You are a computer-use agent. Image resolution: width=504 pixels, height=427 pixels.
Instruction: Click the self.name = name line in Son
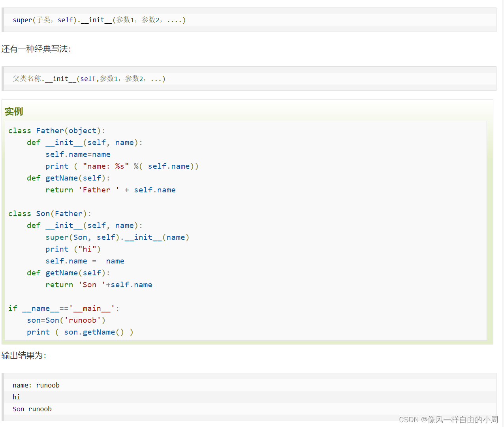coord(85,261)
